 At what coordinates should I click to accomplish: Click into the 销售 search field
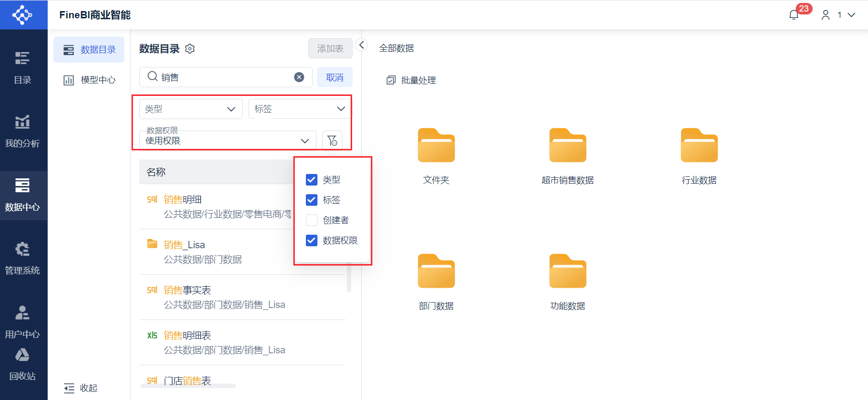226,77
